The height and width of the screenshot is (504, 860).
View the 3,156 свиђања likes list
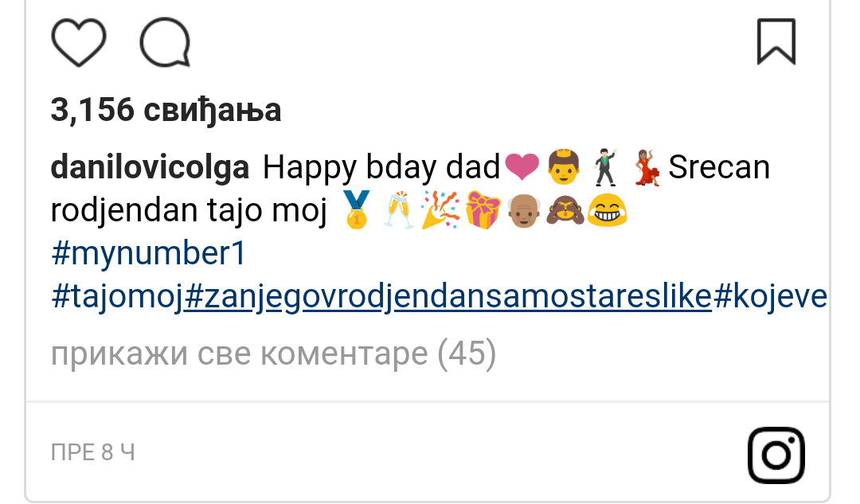[166, 110]
